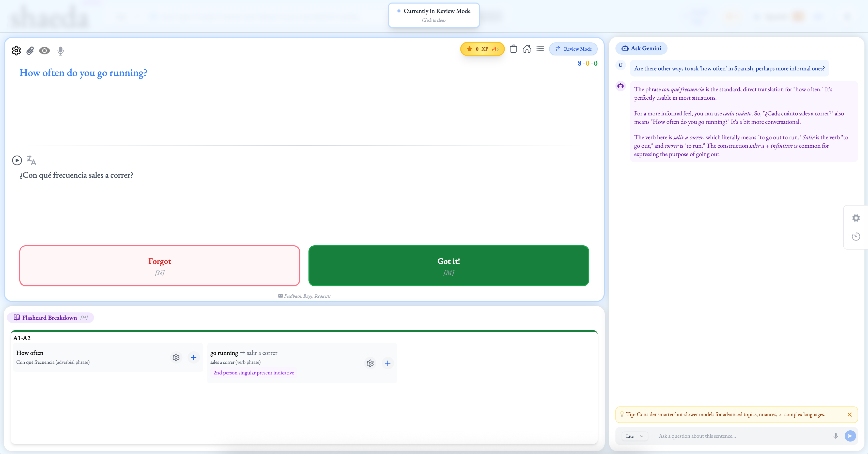The image size is (868, 454).
Task: Open gear settings for 'go running'
Action: 370,363
